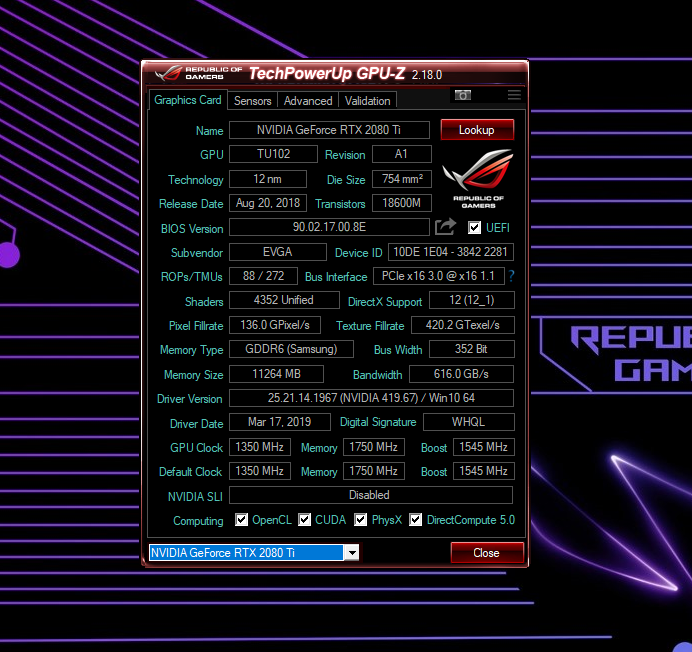Click the Shaders value 4352 Unified
Image resolution: width=692 pixels, height=652 pixels.
[284, 300]
